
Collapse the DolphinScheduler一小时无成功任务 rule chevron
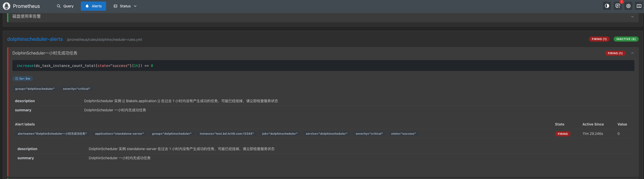coord(632,53)
